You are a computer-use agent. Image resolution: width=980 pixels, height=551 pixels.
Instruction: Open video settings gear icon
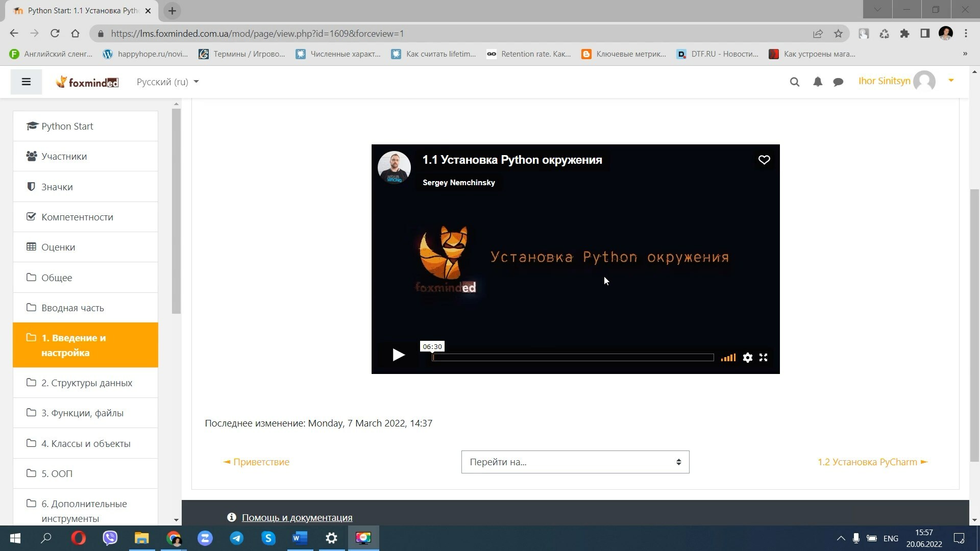pyautogui.click(x=747, y=358)
